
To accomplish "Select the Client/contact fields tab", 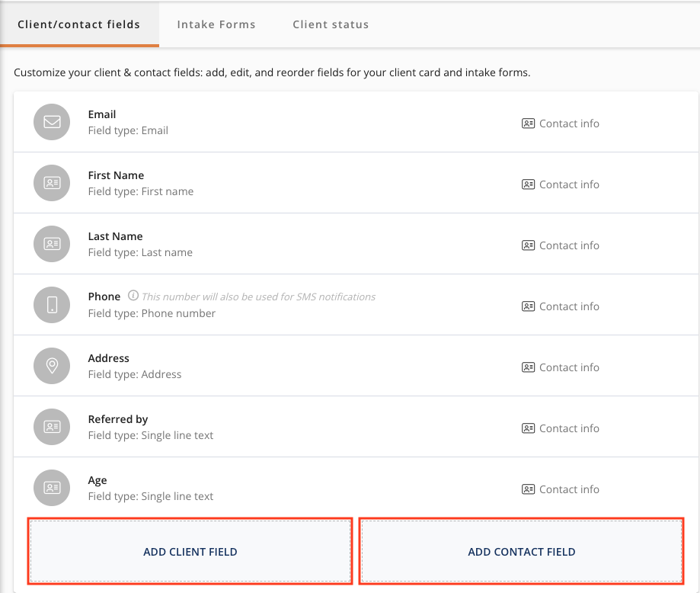I will point(79,24).
